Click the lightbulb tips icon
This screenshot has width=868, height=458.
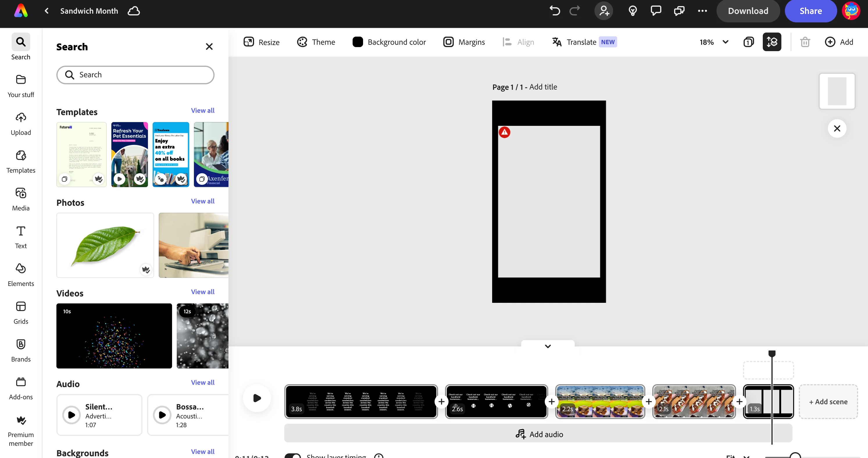click(x=633, y=11)
